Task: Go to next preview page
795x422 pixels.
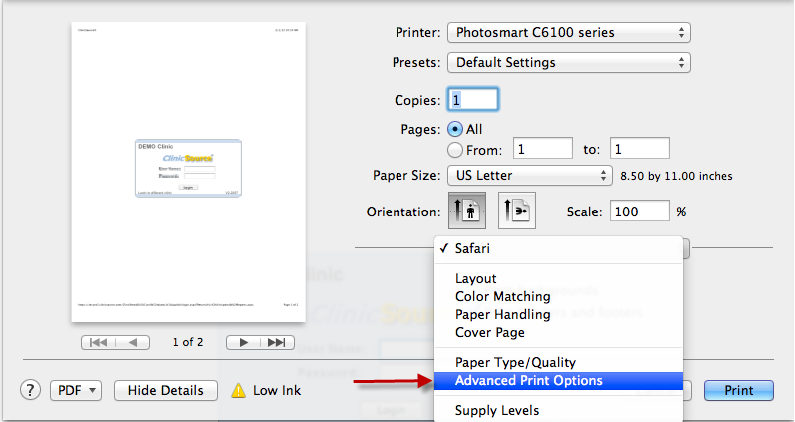Action: (x=243, y=342)
